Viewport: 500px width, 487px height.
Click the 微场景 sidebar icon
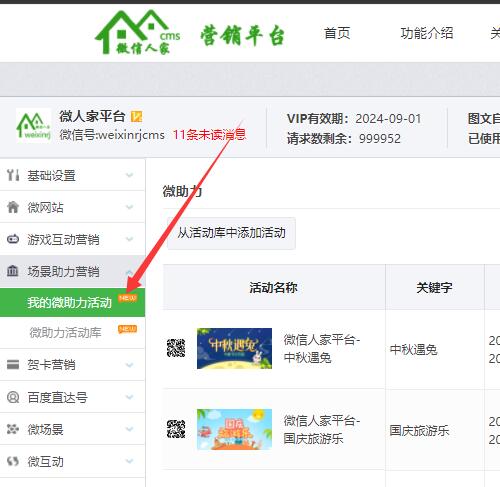(13, 429)
